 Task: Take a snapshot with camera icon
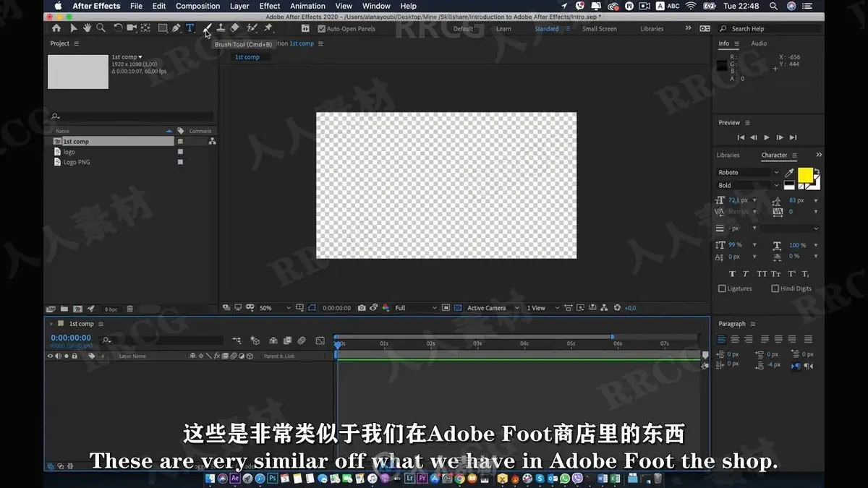(x=362, y=308)
